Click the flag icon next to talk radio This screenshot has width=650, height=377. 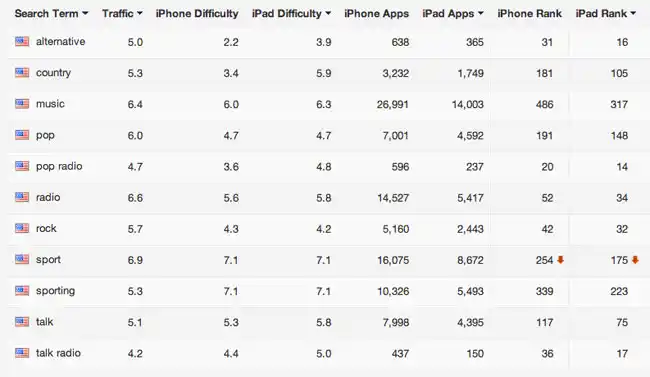pyautogui.click(x=22, y=353)
